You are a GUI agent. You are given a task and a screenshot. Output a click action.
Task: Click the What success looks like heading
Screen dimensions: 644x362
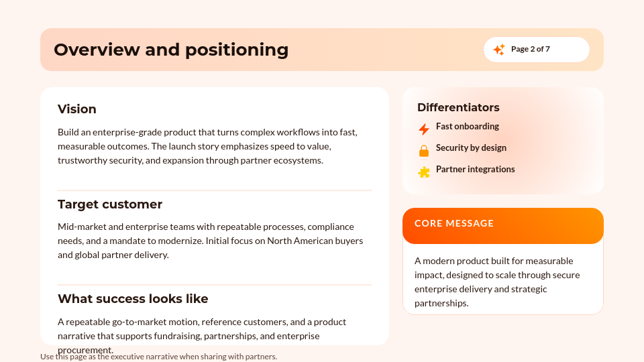(x=133, y=298)
